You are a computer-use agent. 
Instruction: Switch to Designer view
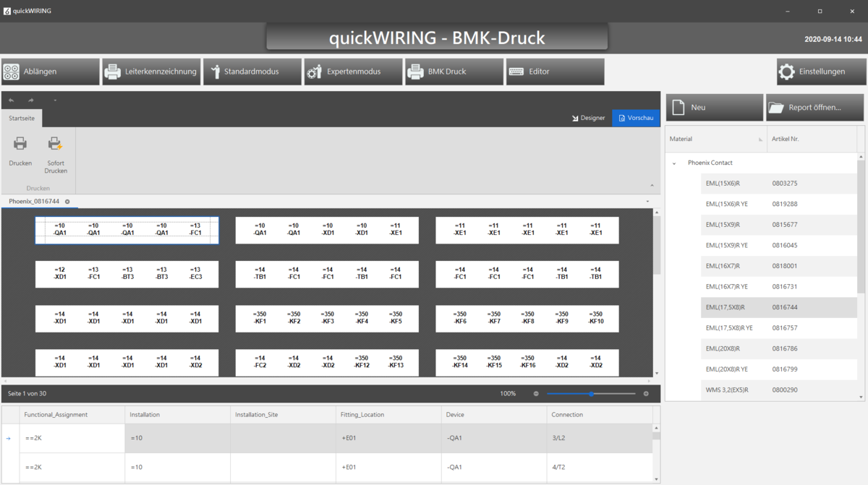tap(588, 118)
